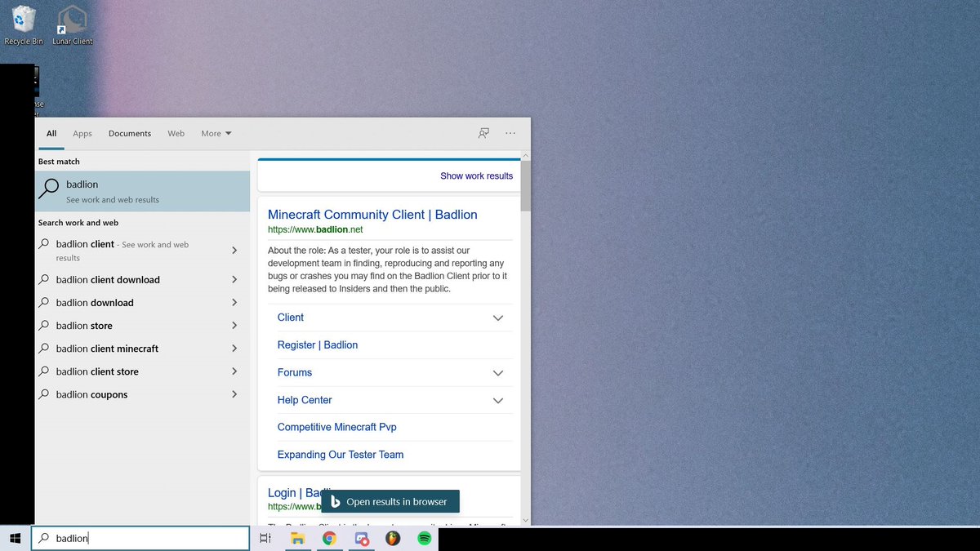Viewport: 980px width, 551px height.
Task: Expand arrow next to badlion client minecraft
Action: pos(234,348)
